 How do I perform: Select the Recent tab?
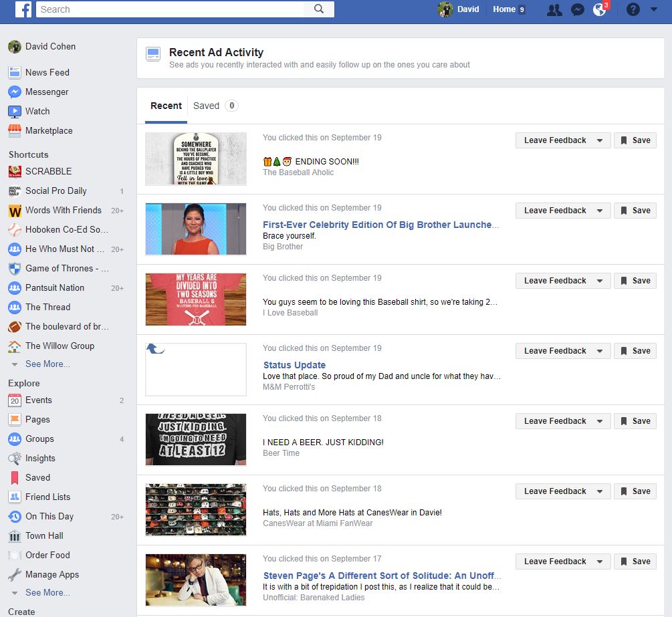166,106
